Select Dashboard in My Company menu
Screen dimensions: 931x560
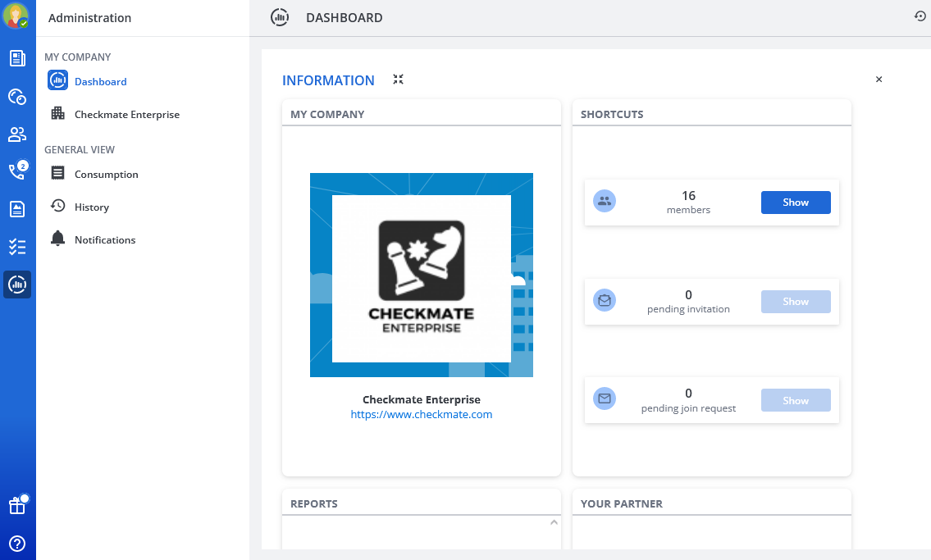point(100,81)
